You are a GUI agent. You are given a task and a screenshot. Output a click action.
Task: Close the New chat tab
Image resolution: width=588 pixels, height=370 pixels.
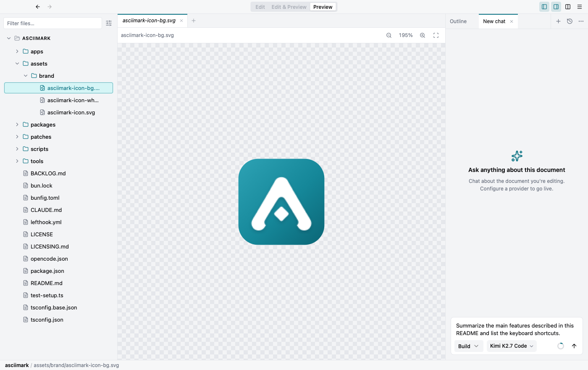(x=512, y=21)
